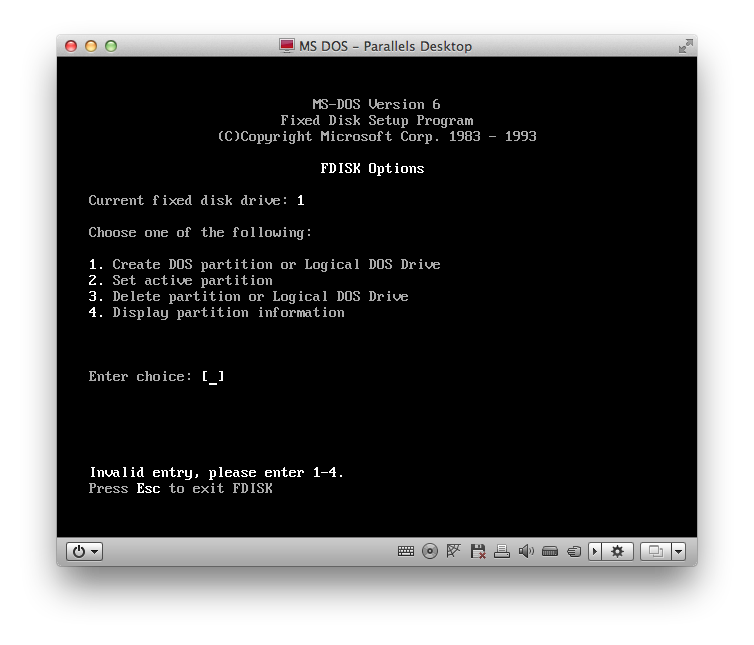Close the MS DOS window
This screenshot has width=754, height=645.
pos(71,46)
